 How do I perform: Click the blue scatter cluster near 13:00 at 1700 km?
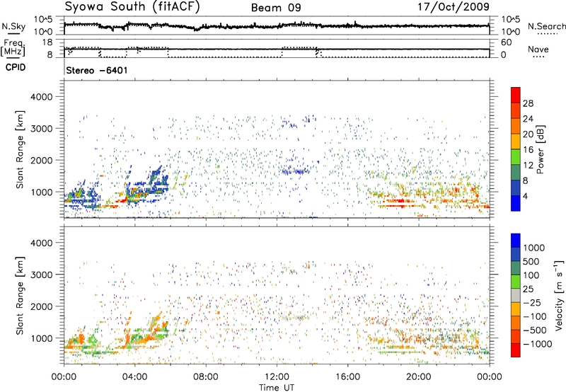[x=295, y=171]
